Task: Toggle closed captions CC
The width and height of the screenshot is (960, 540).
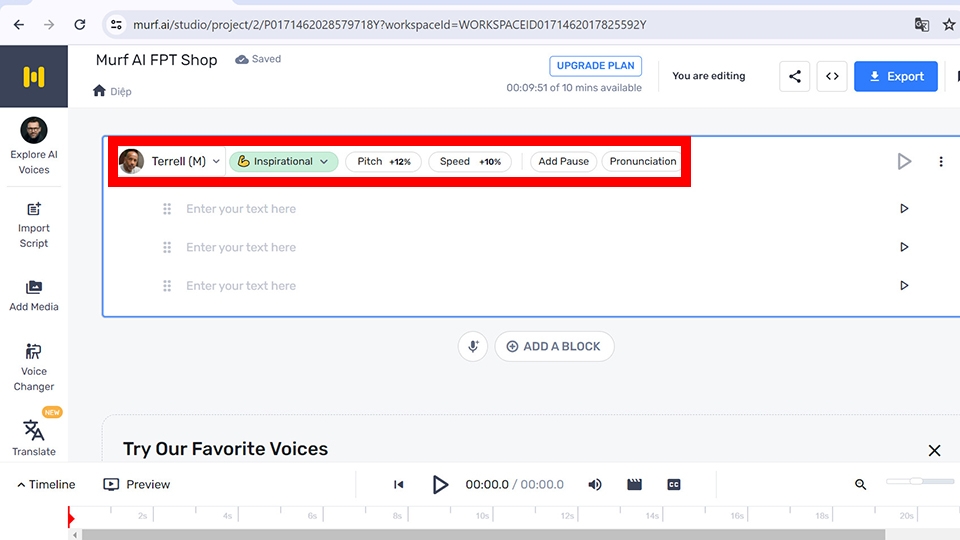Action: [x=673, y=484]
